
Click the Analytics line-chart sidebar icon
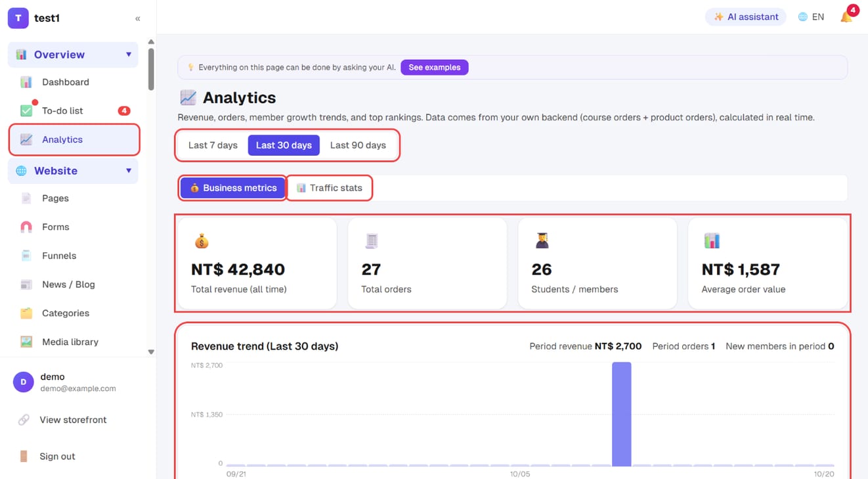click(x=26, y=139)
